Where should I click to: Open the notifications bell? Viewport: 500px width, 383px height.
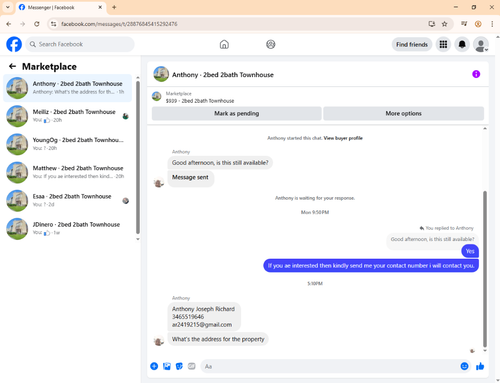click(462, 44)
